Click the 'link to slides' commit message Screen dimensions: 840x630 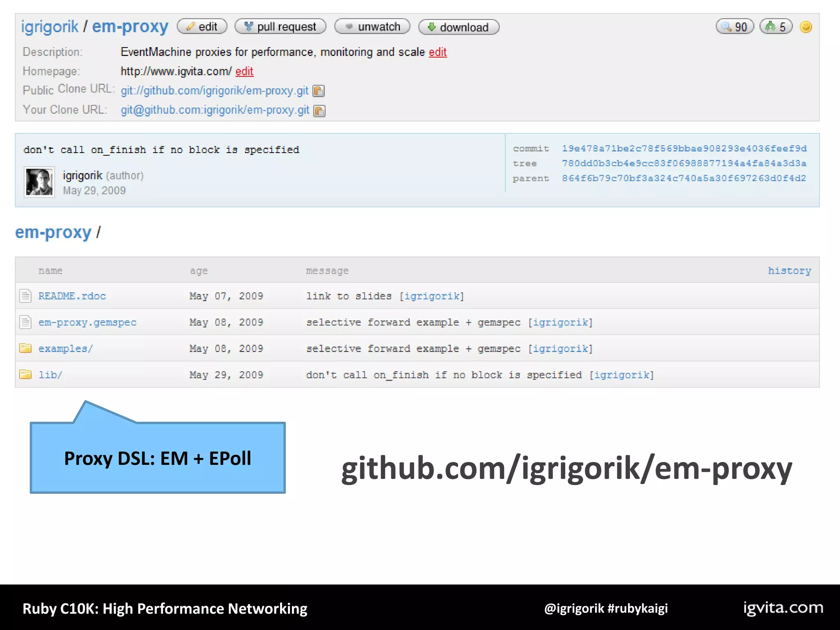[349, 296]
